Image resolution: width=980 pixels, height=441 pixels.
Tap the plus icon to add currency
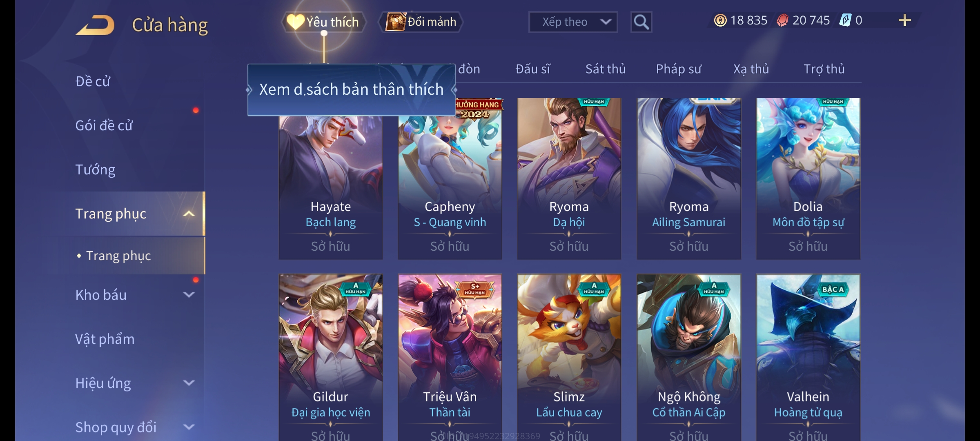904,20
